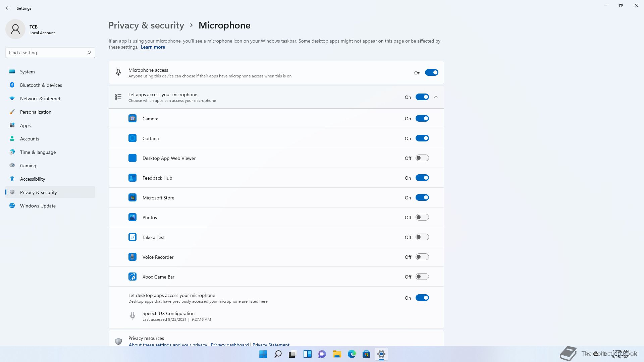
Task: Open Chat from the taskbar
Action: [322, 354]
